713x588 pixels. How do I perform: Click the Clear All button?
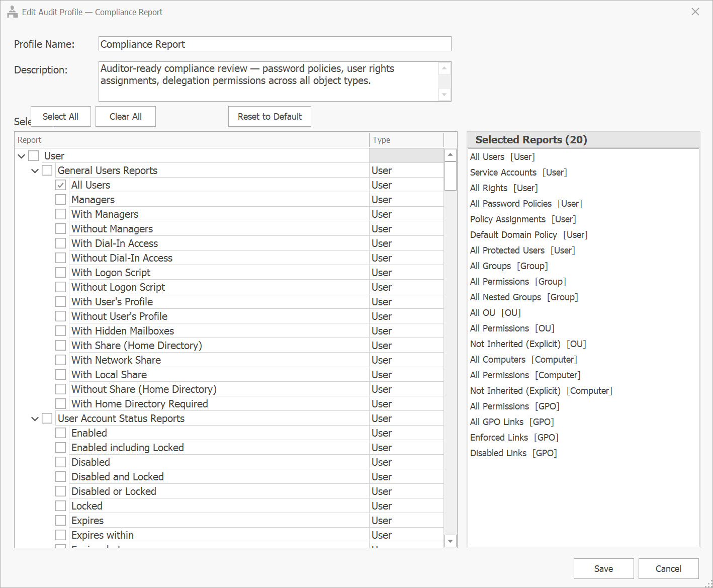click(125, 116)
